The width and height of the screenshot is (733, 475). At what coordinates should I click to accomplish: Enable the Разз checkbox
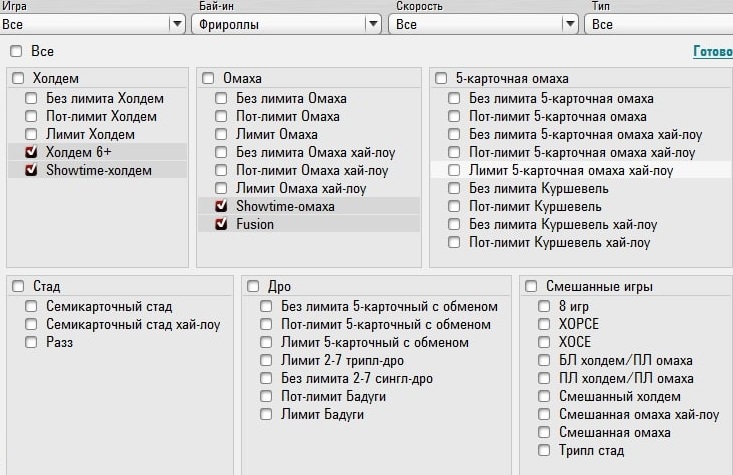tap(32, 342)
